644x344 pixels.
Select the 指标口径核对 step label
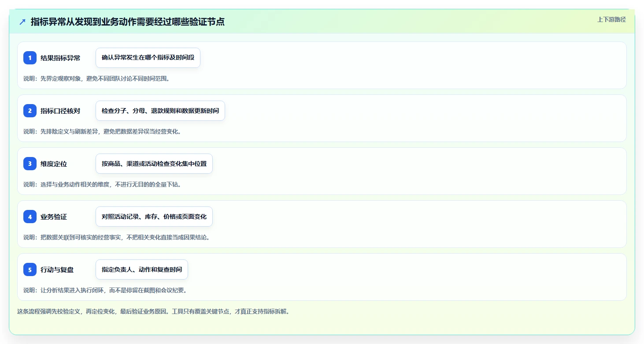[60, 111]
